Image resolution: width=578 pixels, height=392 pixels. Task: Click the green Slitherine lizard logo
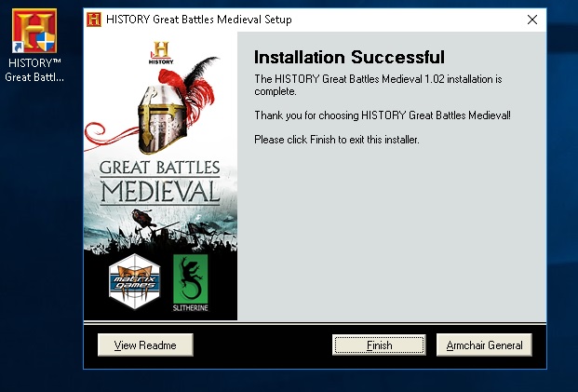(191, 283)
